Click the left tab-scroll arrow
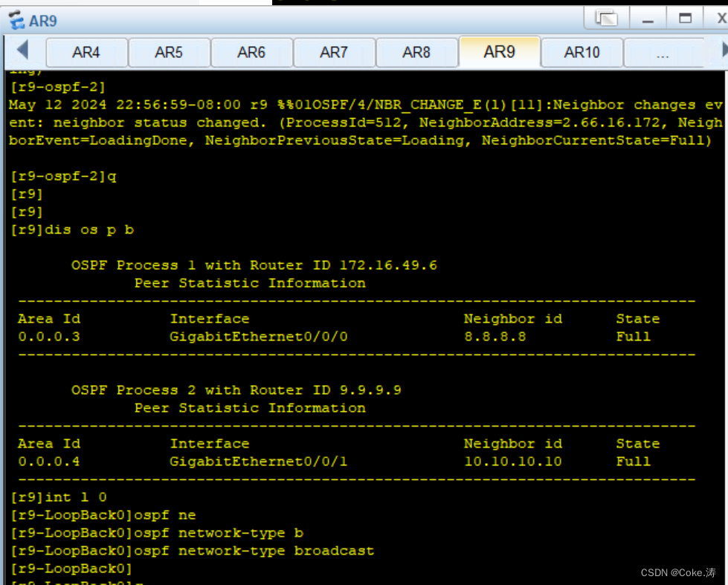 (22, 52)
